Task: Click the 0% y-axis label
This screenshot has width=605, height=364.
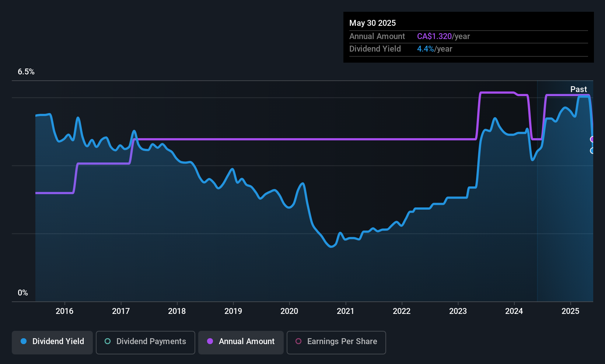Action: [23, 293]
